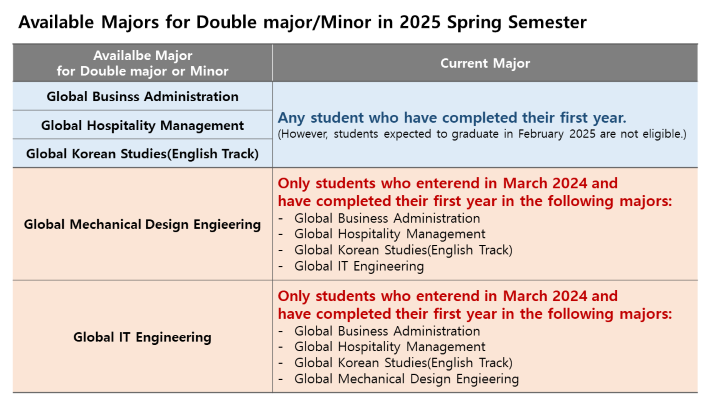Click the 'Current Major' column header
711x400 pixels.
click(x=485, y=63)
